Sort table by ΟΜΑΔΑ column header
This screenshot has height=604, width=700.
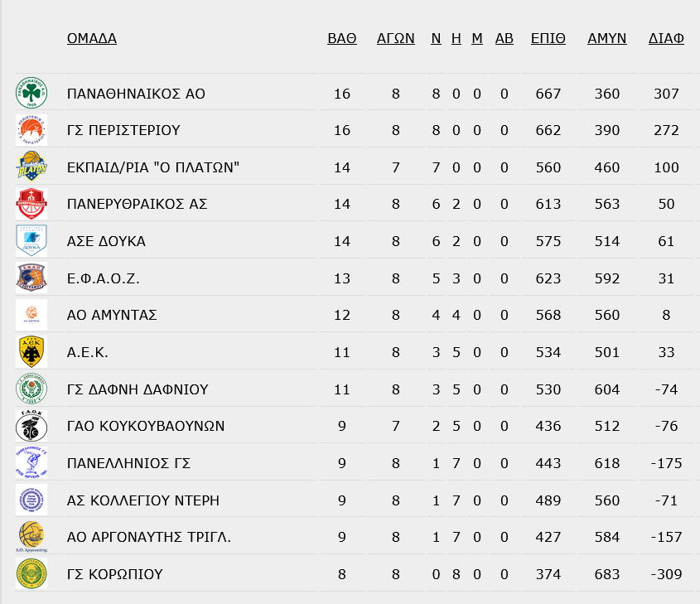tap(92, 38)
